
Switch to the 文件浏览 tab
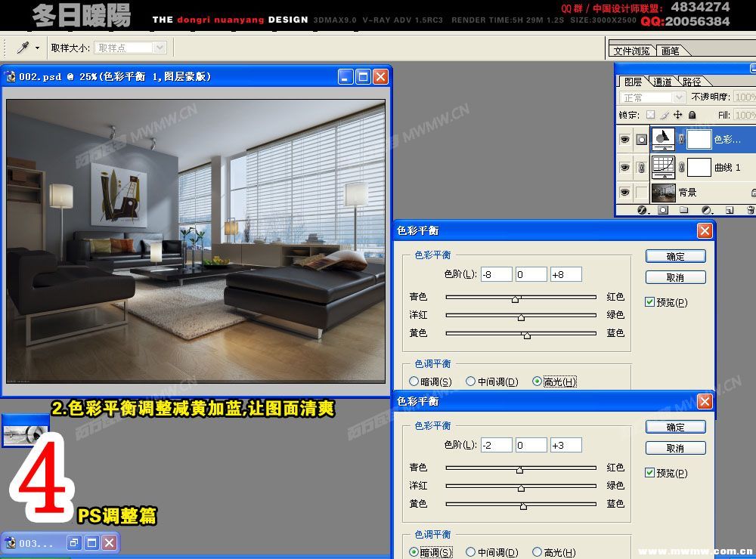(631, 51)
